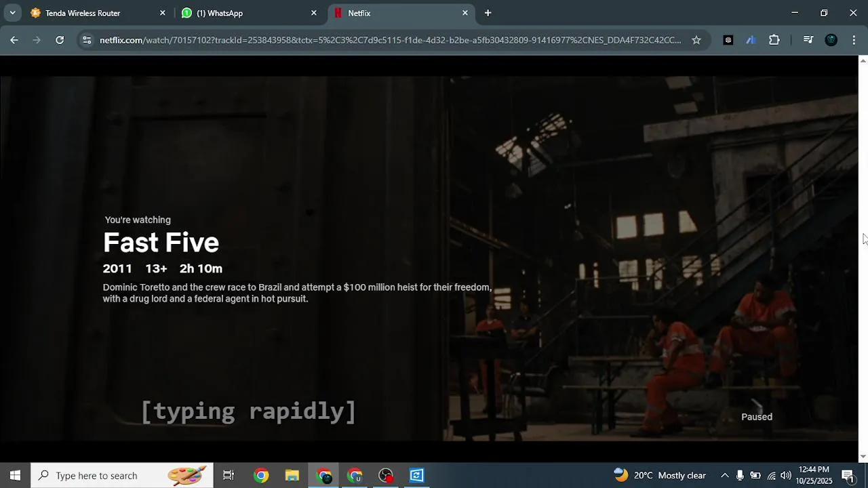Open a new browser tab
The height and width of the screenshot is (488, 868).
[x=488, y=13]
